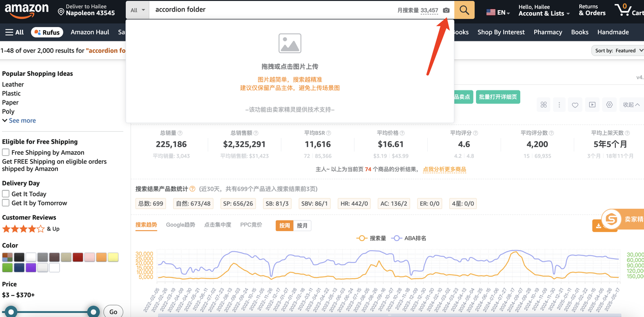Switch to the Google趋势 tab
Viewport: 644px width, 317px height.
[x=181, y=225]
